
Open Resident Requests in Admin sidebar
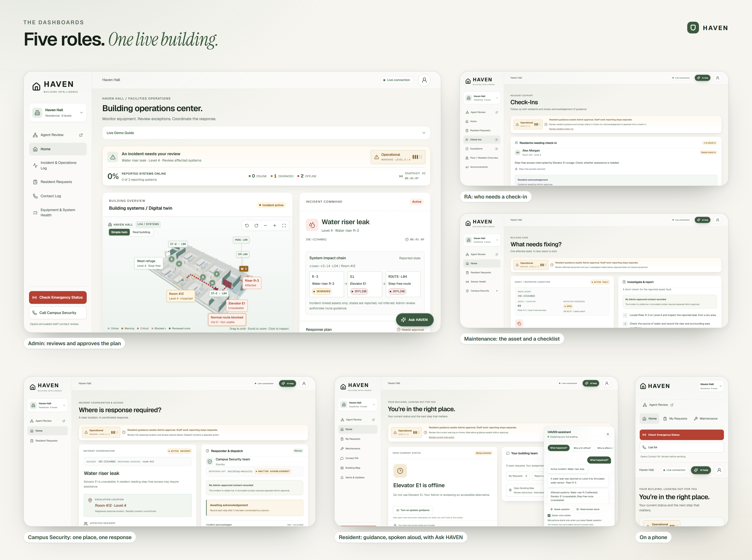[x=58, y=182]
